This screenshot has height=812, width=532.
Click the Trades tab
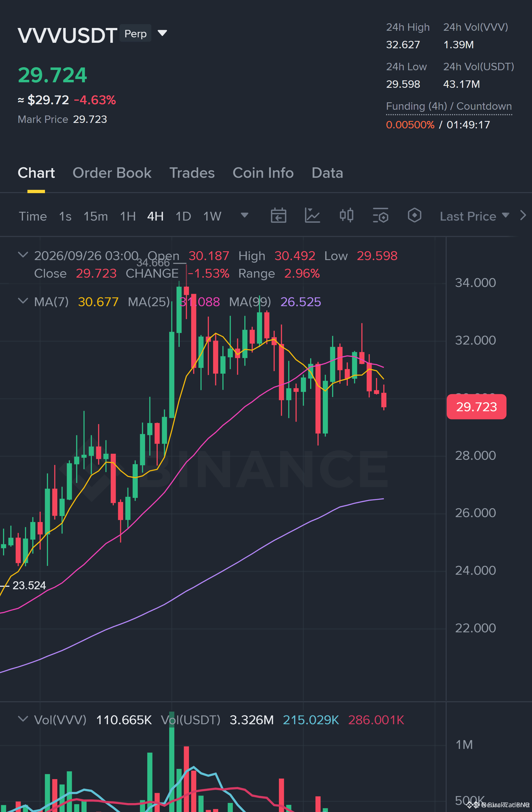point(192,173)
